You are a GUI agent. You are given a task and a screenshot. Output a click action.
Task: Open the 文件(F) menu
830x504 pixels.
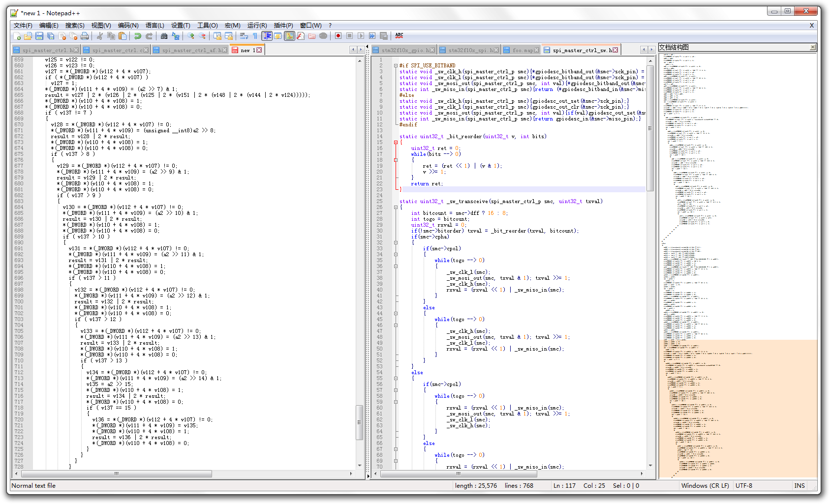coord(23,26)
